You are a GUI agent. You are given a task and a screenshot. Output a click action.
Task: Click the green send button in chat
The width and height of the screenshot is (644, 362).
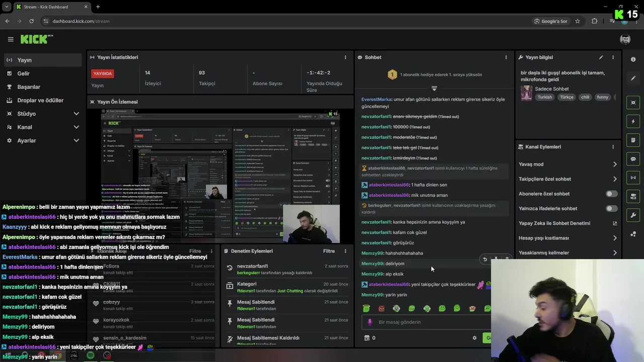pos(487,338)
